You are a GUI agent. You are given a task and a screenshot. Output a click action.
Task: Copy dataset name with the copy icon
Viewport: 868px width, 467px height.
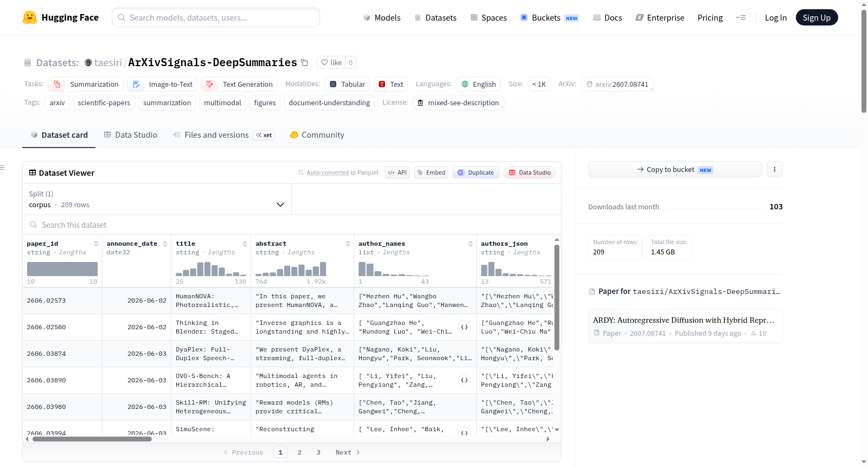pos(305,63)
